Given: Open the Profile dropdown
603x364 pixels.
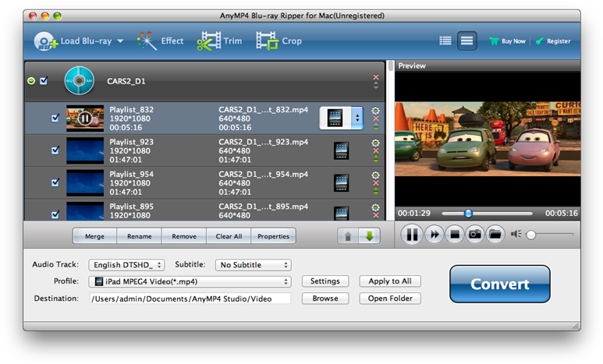Looking at the screenshot, I should point(190,281).
